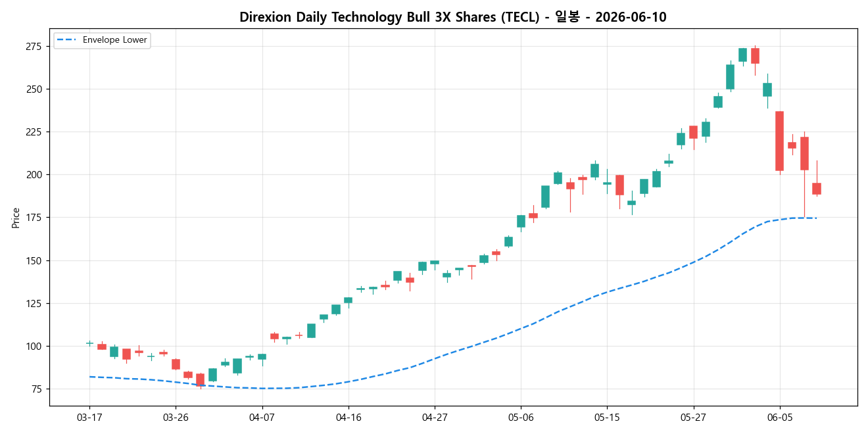
Task: Click the dashed blue line sample in legend
Action: 67,40
